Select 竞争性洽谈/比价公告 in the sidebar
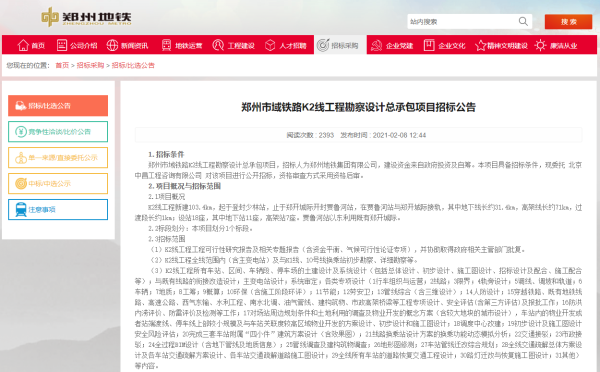This screenshot has height=372, width=600. pyautogui.click(x=58, y=132)
